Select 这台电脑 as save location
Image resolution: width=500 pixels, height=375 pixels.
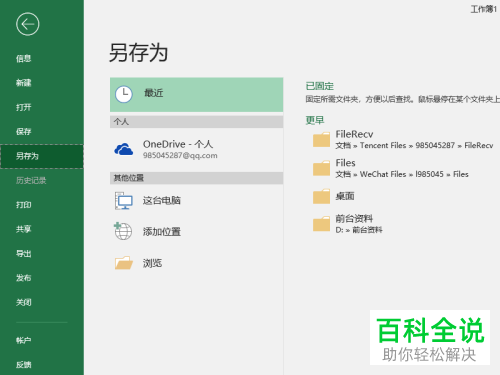(162, 201)
